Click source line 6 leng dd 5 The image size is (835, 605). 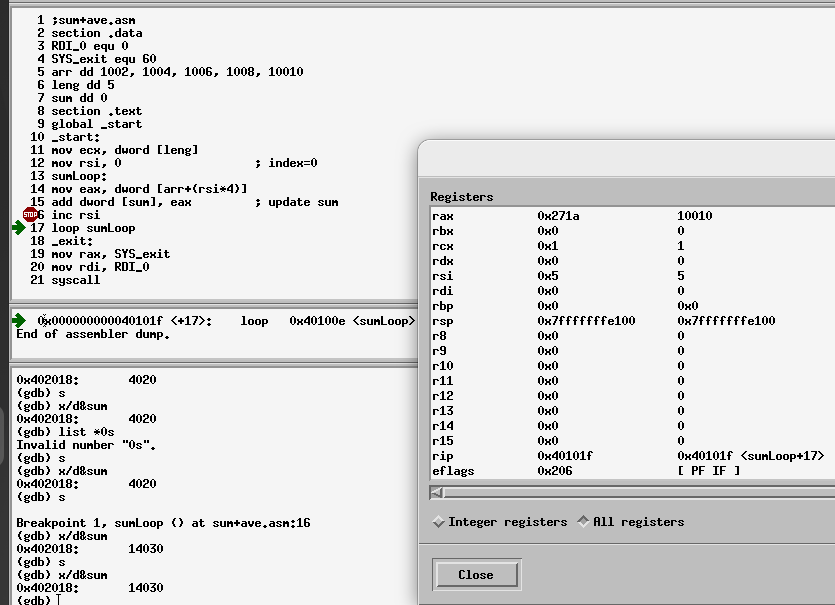pos(83,85)
